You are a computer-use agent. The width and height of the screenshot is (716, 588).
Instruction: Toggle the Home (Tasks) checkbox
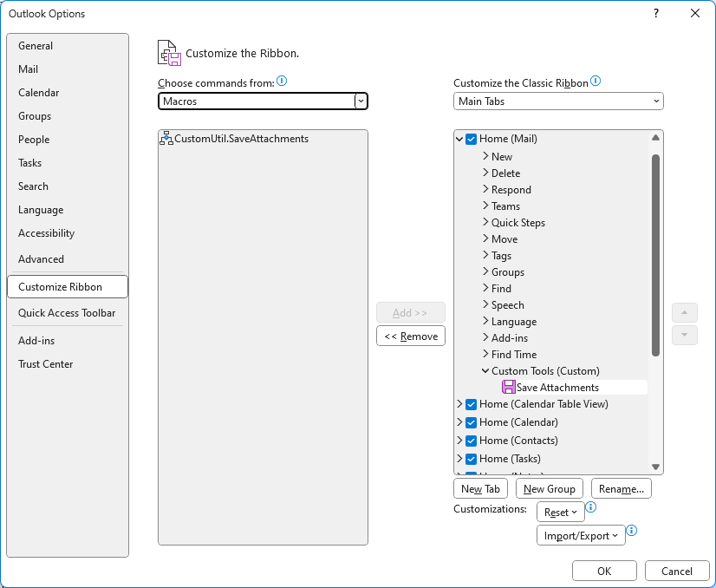pos(471,459)
